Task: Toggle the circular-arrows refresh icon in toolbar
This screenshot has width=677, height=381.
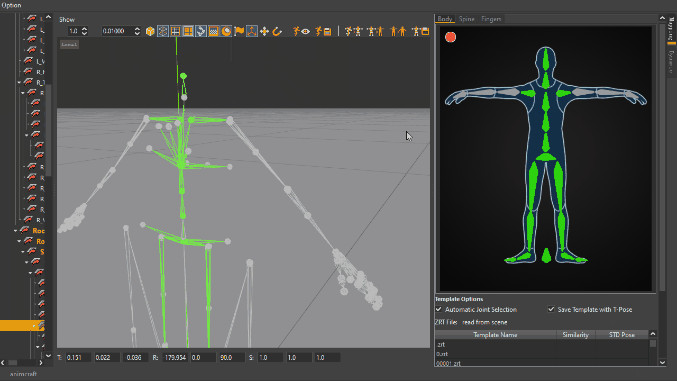Action: click(201, 31)
